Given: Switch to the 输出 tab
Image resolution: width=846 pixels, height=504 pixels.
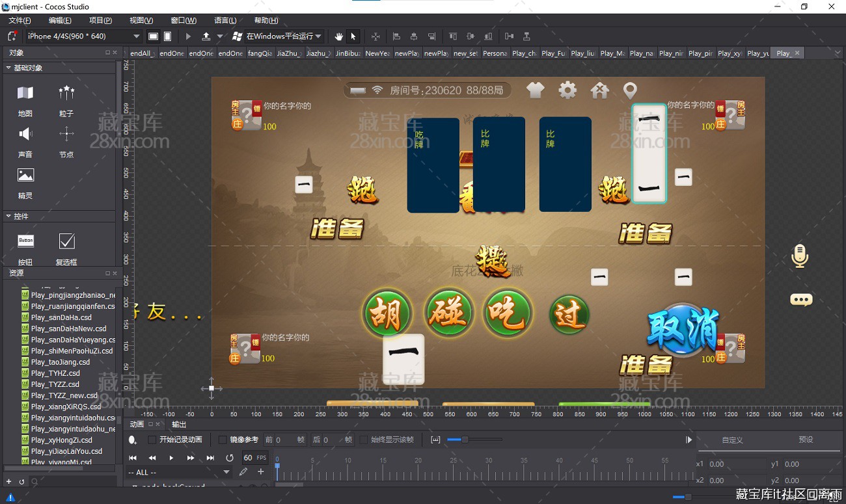Looking at the screenshot, I should (x=179, y=424).
